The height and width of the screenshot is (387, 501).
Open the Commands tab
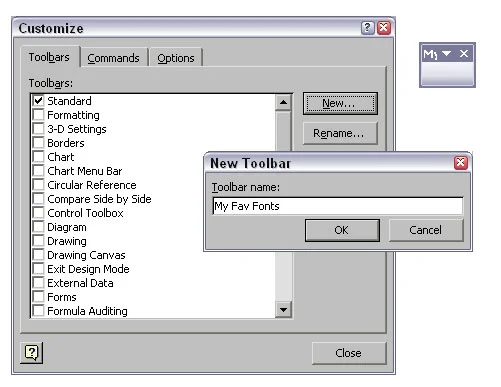[114, 58]
